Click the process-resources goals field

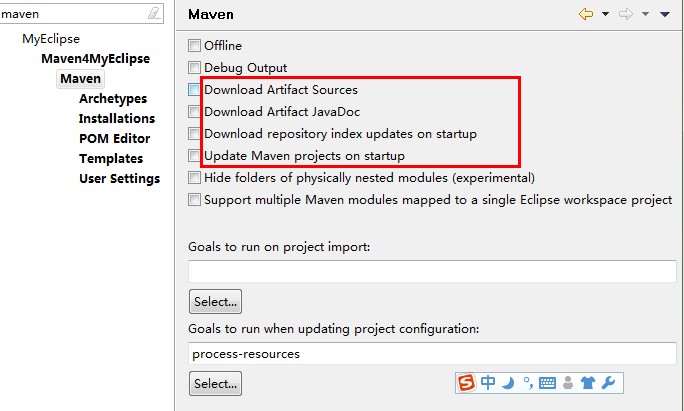click(432, 353)
